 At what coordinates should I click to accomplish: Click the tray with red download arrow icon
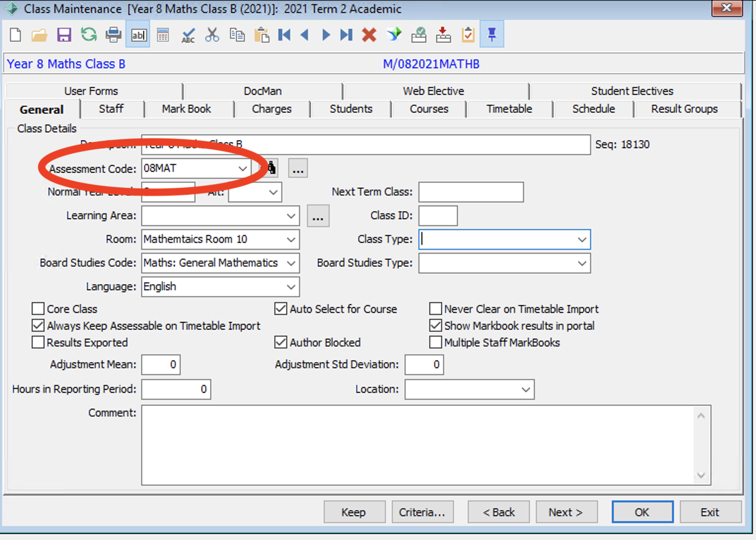(x=444, y=35)
